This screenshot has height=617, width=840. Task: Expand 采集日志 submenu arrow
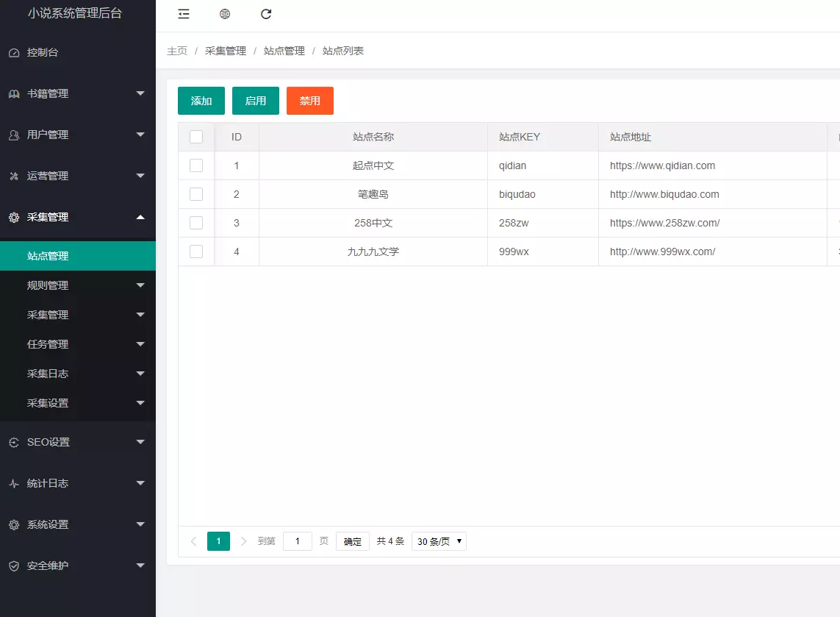pyautogui.click(x=140, y=374)
